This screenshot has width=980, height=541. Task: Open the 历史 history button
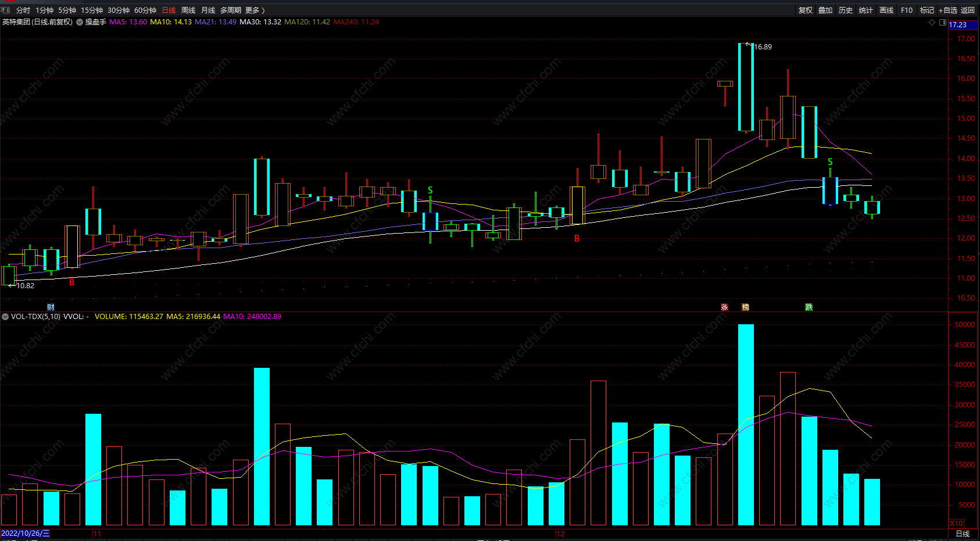click(846, 10)
